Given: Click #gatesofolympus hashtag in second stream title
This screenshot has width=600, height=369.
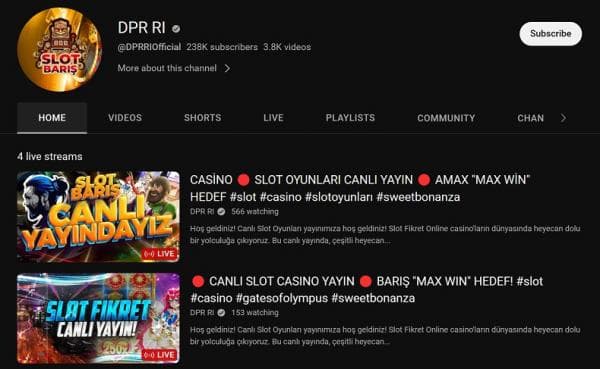Looking at the screenshot, I should 282,298.
